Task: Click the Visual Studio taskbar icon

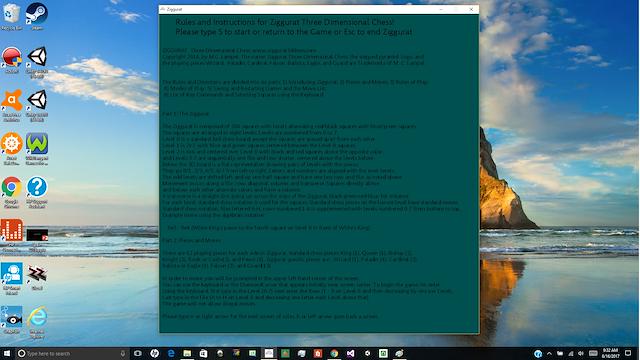Action: [350, 353]
